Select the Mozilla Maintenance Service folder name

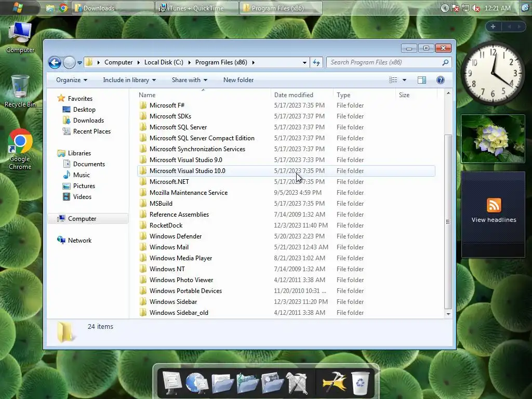click(189, 193)
